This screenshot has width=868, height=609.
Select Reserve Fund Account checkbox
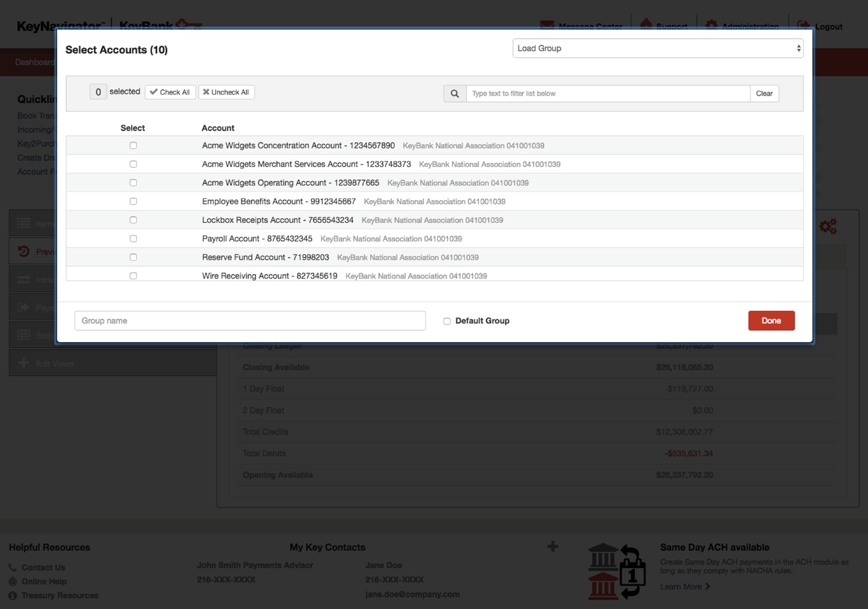[133, 257]
